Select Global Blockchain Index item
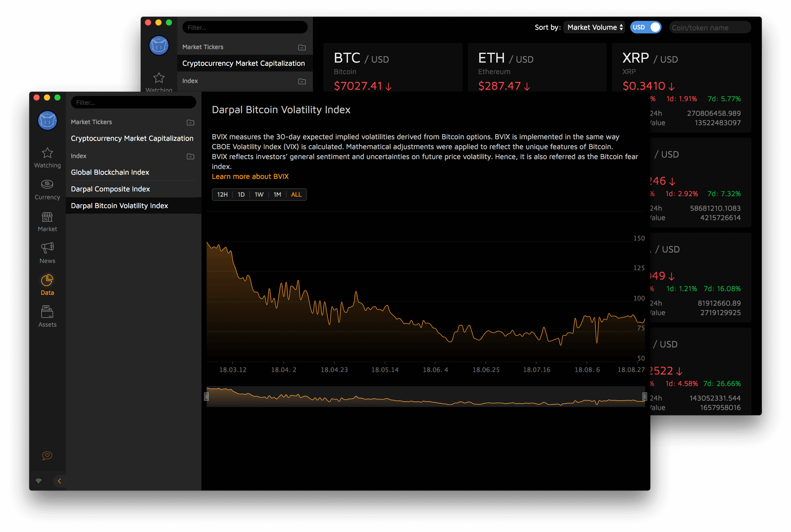 pos(110,172)
